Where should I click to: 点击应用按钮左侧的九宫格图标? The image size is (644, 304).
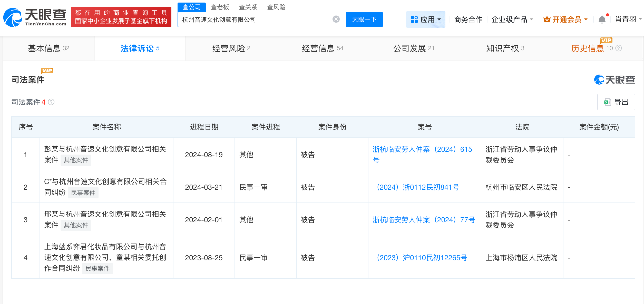click(414, 19)
